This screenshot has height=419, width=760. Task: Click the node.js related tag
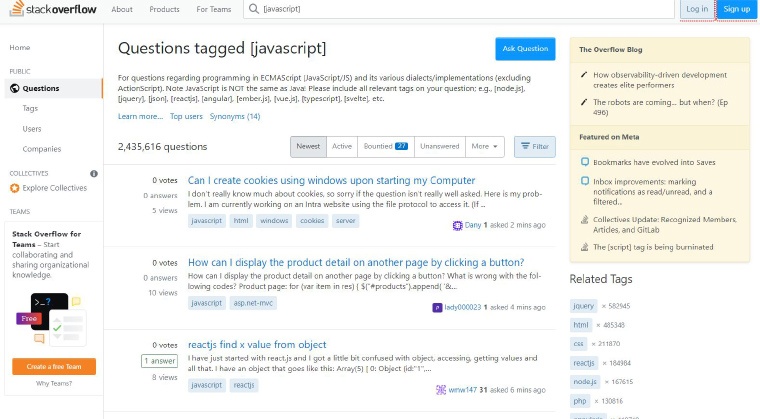(x=585, y=382)
